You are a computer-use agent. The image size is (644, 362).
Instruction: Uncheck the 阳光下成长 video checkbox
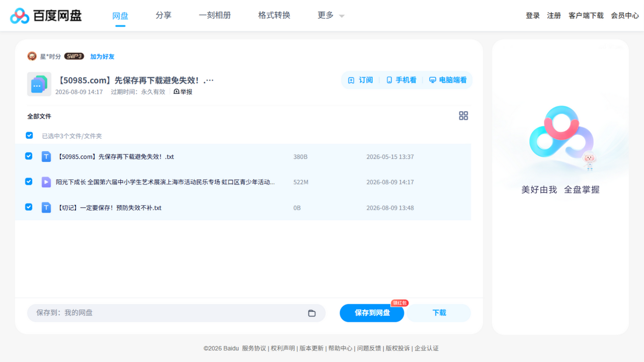tap(29, 181)
